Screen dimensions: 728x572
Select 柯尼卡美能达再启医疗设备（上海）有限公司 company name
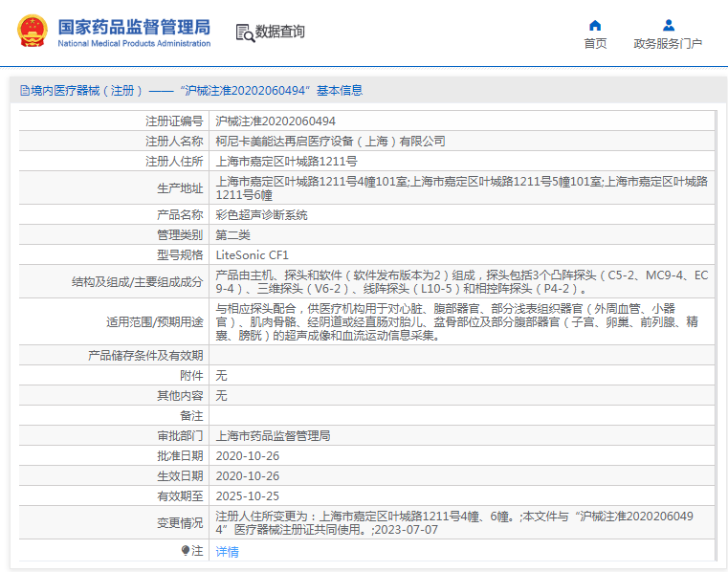click(330, 142)
